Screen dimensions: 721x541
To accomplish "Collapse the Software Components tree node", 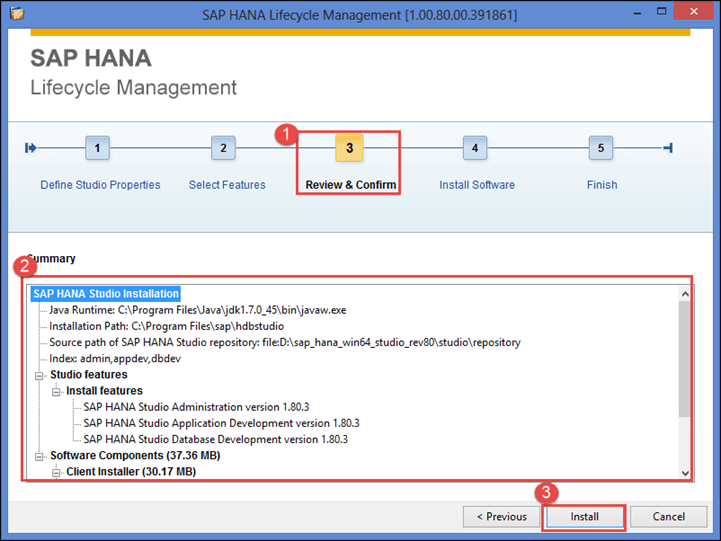I will [41, 456].
